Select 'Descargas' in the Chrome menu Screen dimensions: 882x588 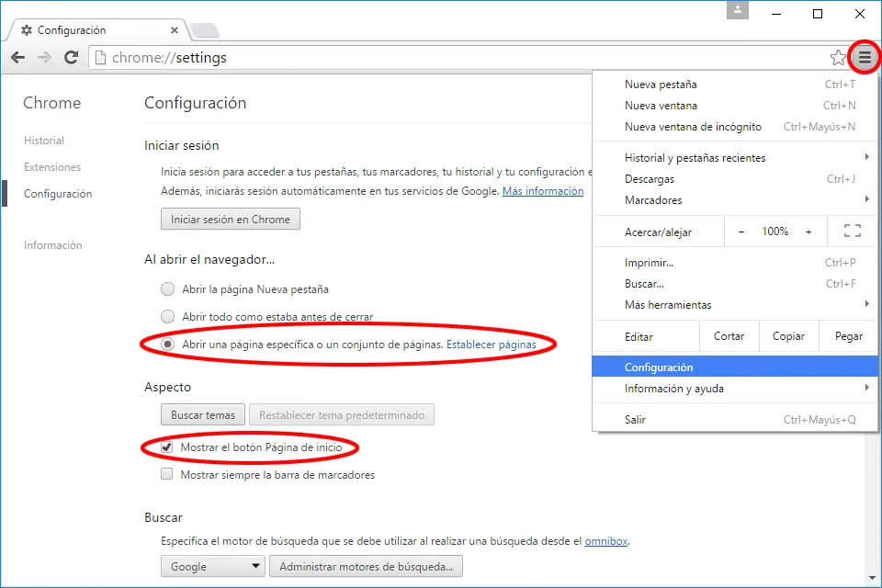click(650, 179)
